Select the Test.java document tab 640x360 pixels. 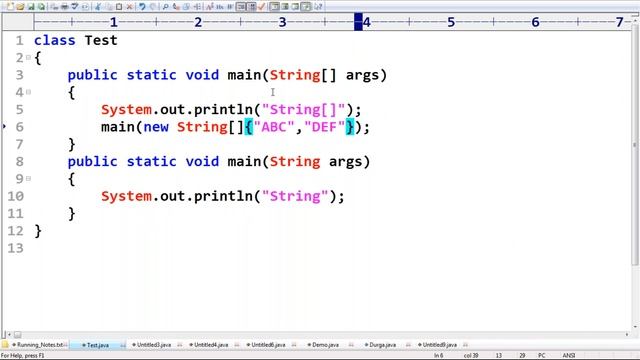[98, 345]
